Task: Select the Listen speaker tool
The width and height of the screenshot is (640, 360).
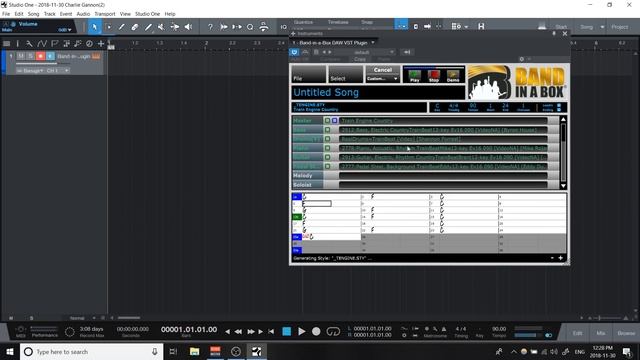Action: point(188,27)
